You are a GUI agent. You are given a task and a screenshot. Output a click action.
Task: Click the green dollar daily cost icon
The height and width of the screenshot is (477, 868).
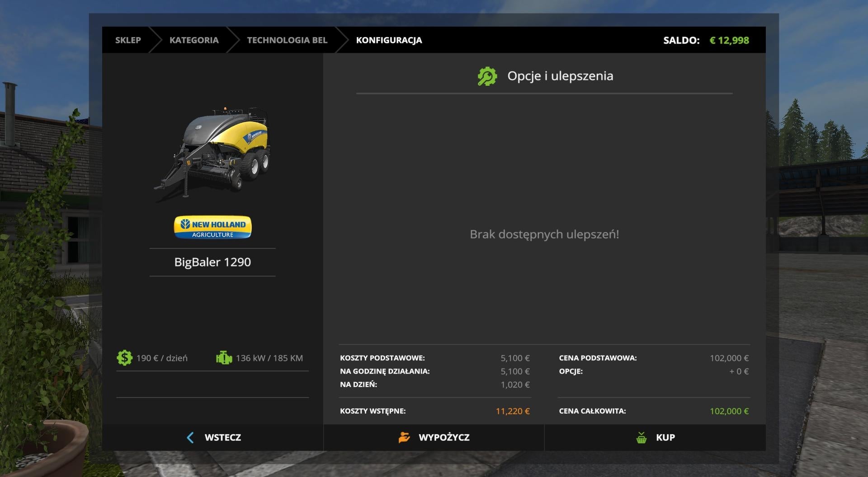click(124, 358)
